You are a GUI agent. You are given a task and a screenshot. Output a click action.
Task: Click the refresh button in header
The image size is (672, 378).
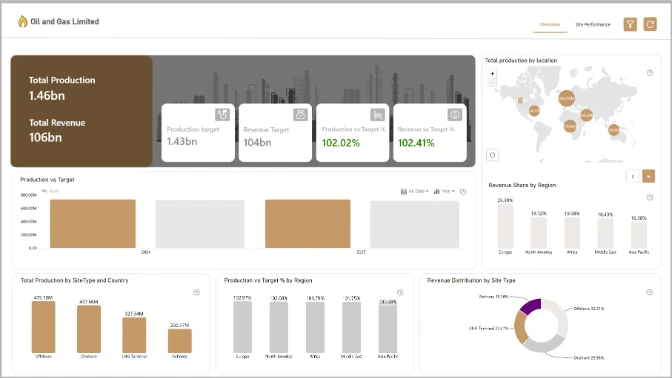coord(650,24)
